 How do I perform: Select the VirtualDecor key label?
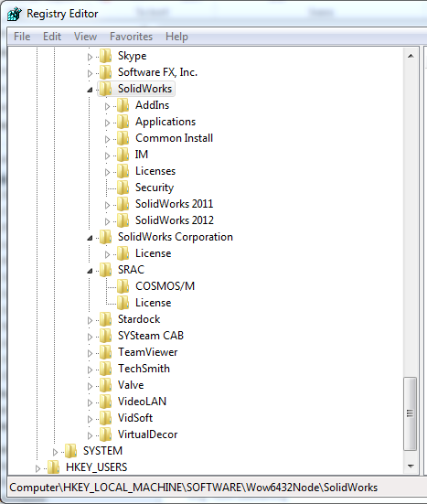[x=147, y=434]
